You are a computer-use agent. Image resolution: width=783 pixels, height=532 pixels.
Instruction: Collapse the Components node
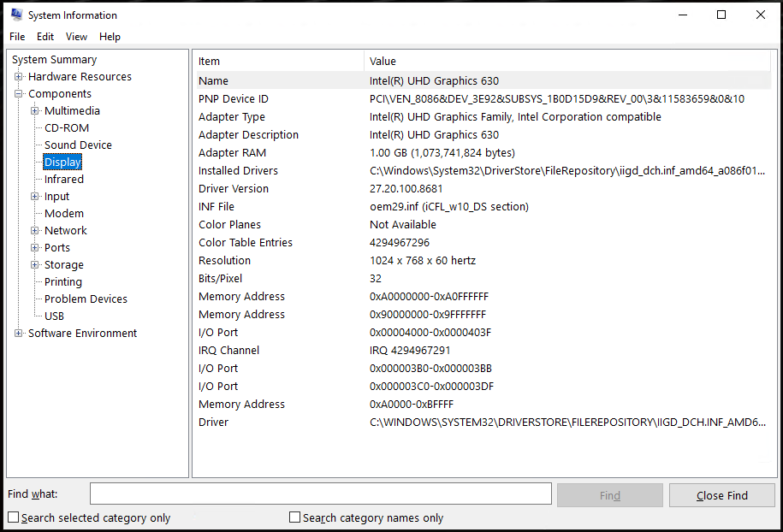click(19, 93)
